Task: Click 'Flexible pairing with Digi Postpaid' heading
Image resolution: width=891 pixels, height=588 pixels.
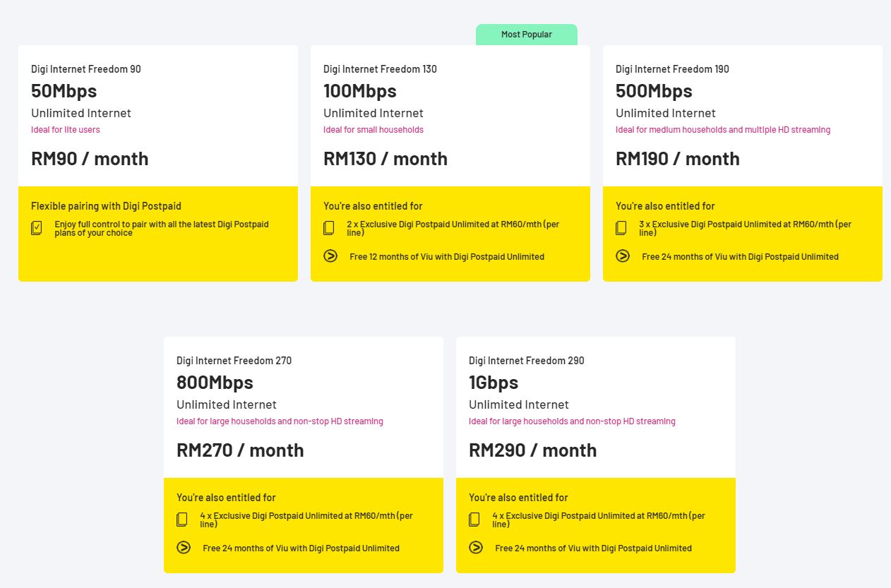Action: pyautogui.click(x=106, y=206)
